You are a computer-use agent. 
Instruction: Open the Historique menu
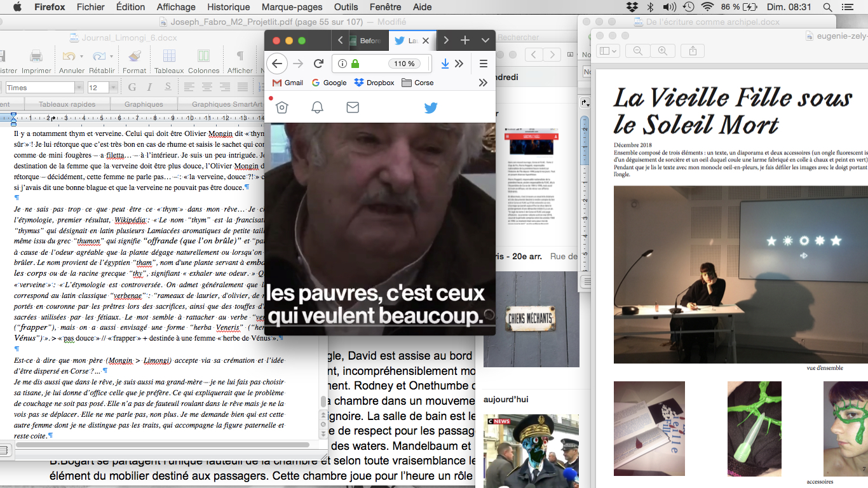pyautogui.click(x=228, y=7)
